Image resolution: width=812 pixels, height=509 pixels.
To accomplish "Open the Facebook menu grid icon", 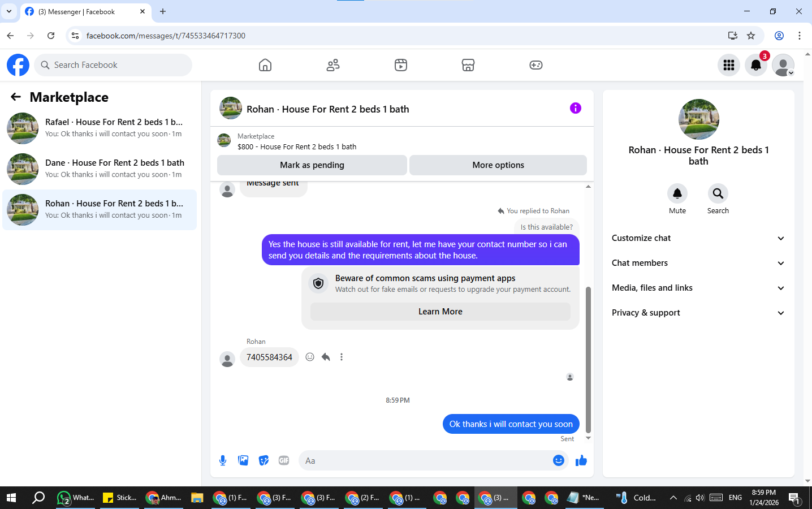I will pyautogui.click(x=729, y=65).
